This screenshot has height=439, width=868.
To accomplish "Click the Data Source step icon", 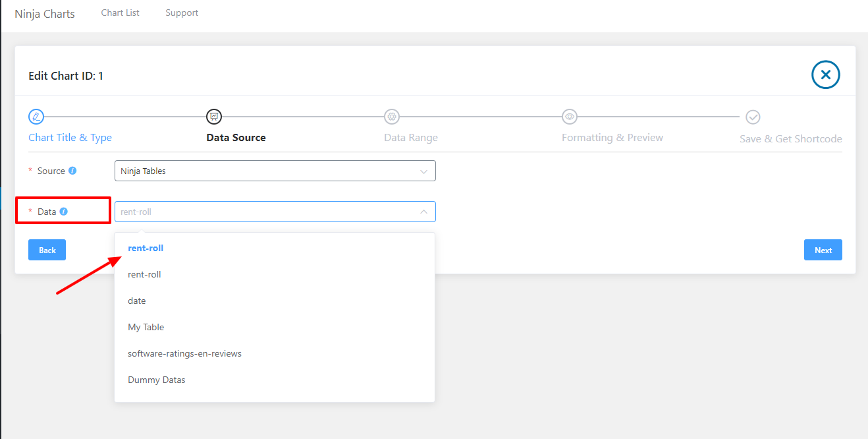I will pyautogui.click(x=213, y=117).
